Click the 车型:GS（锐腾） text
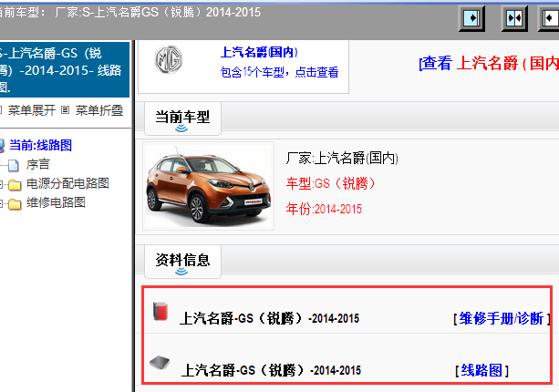 click(x=330, y=183)
